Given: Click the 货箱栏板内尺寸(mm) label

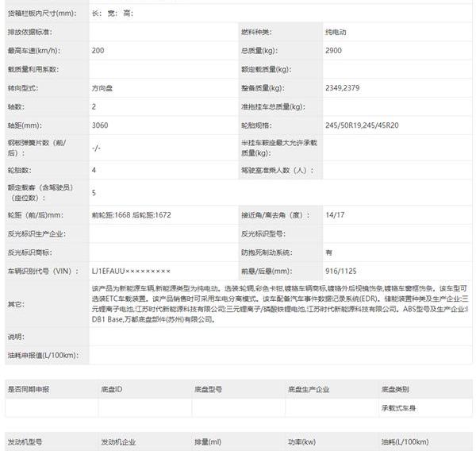Looking at the screenshot, I should (42, 13).
